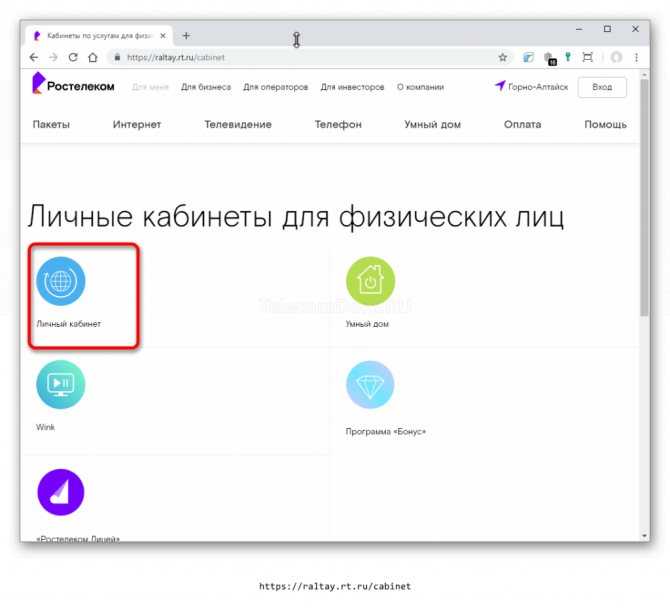Click the Умный дом label under the house icon
Image resolution: width=670 pixels, height=611 pixels.
[x=367, y=324]
